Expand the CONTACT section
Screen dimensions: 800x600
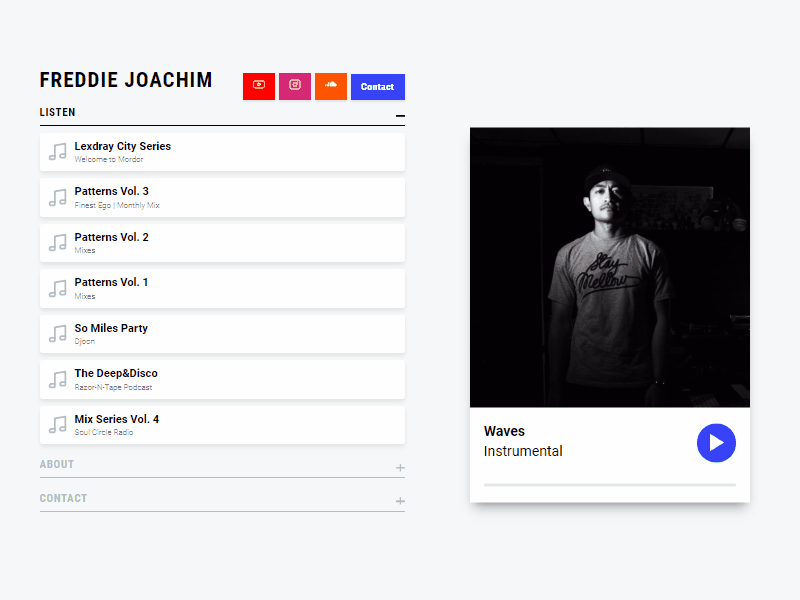pyautogui.click(x=399, y=501)
